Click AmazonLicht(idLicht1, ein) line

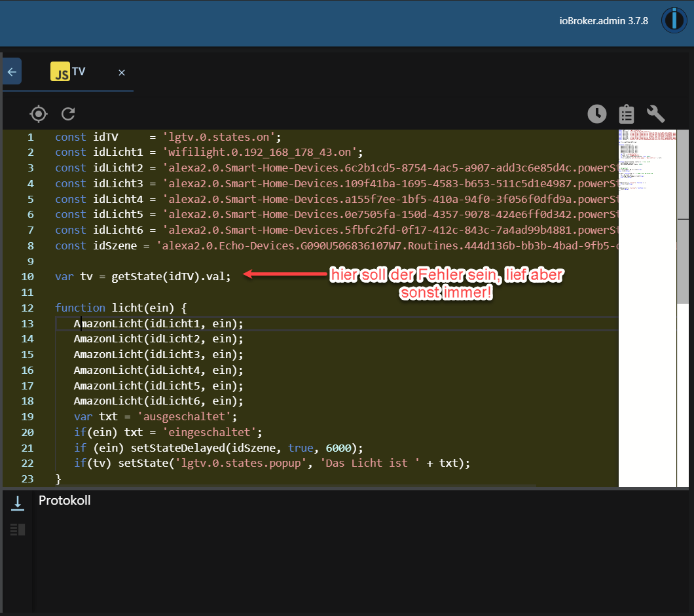tap(158, 323)
